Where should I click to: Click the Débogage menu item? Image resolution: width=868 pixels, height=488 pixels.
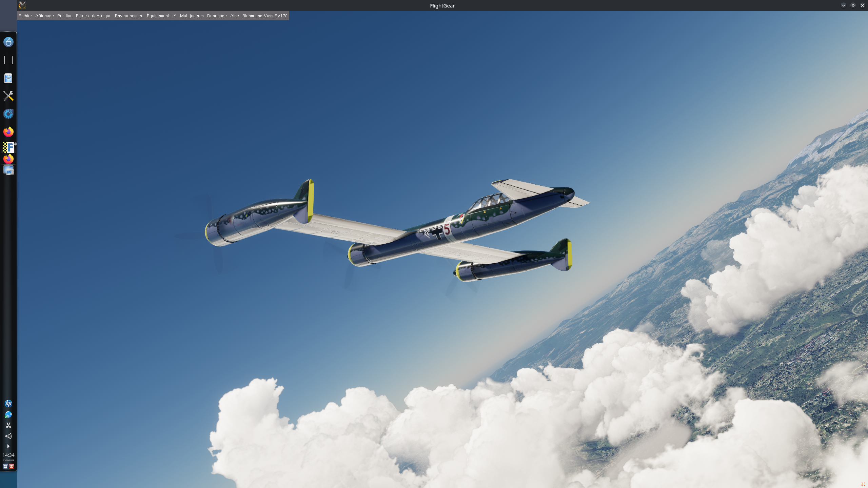point(217,16)
